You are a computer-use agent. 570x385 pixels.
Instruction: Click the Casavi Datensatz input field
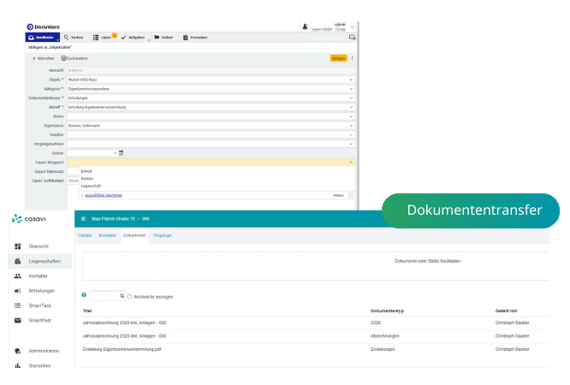(x=73, y=171)
